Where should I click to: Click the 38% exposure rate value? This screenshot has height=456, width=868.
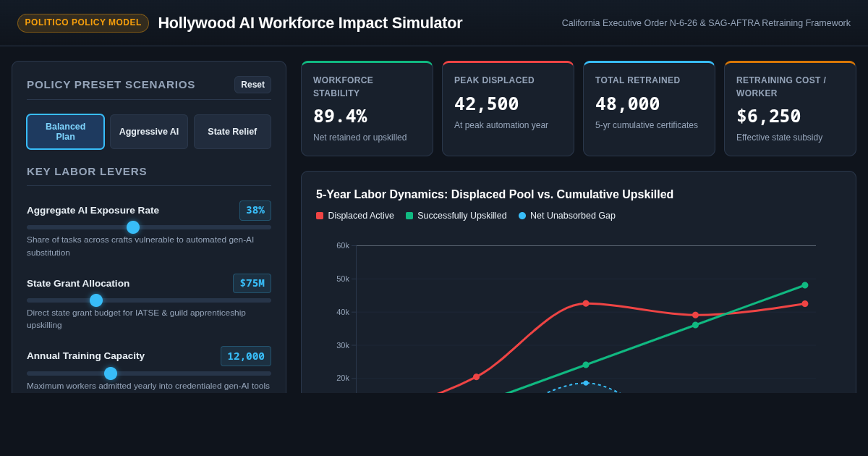255,211
